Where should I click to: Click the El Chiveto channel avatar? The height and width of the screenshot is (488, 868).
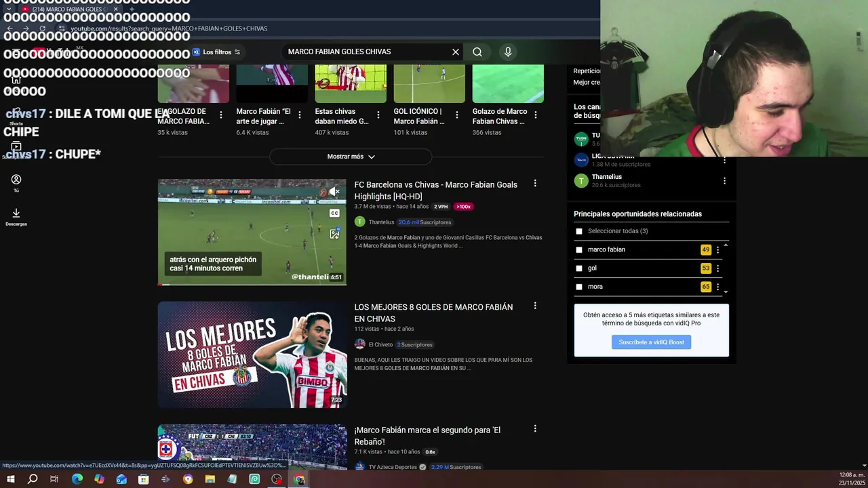pyautogui.click(x=359, y=344)
